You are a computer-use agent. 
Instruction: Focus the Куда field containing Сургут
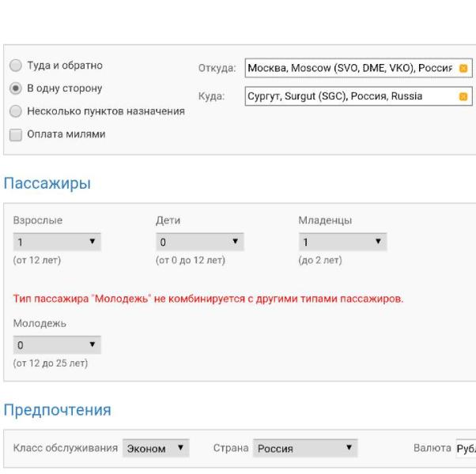click(x=349, y=97)
